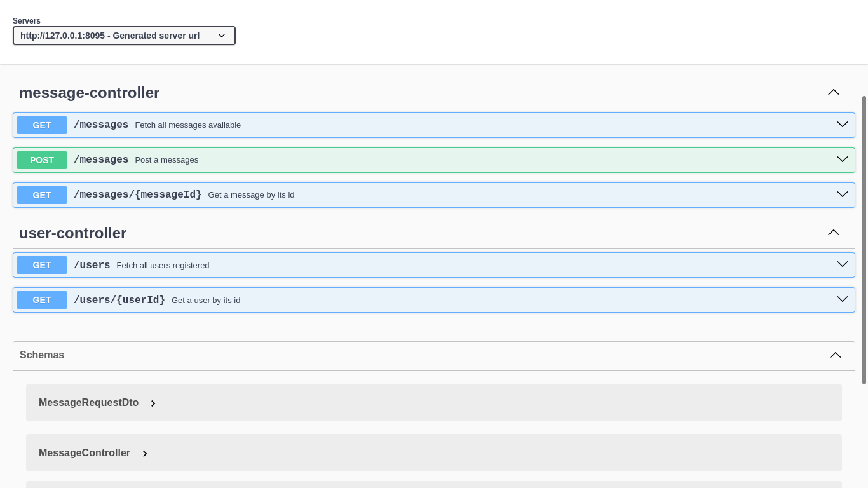Collapse the user-controller section arrow
The width and height of the screenshot is (868, 488).
tap(834, 233)
